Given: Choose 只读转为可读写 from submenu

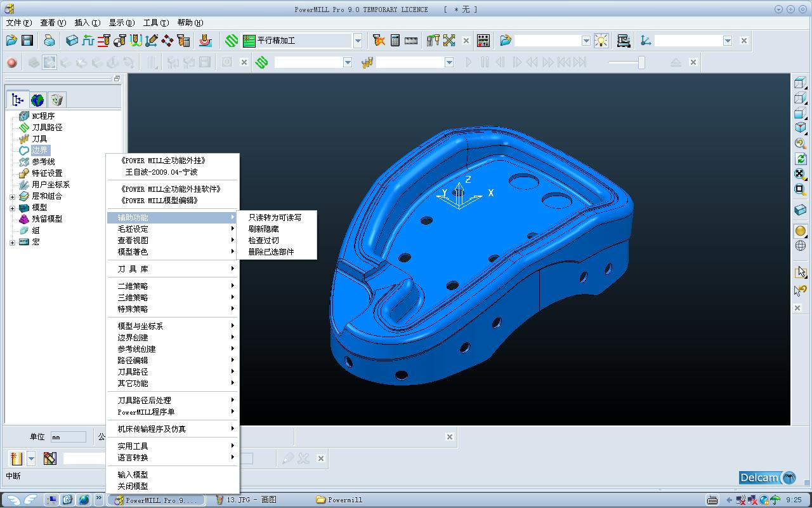Looking at the screenshot, I should click(277, 217).
